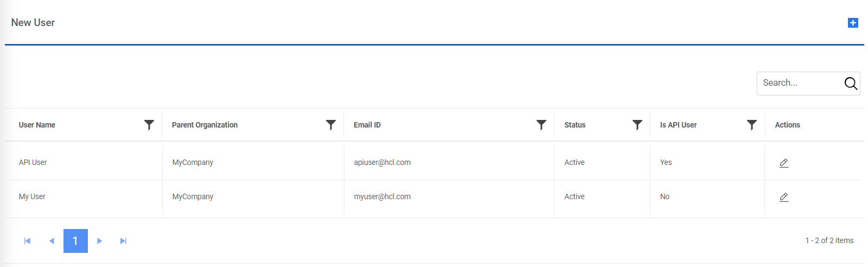Edit the API User row
Viewport: 868px width, 267px height.
pos(784,163)
